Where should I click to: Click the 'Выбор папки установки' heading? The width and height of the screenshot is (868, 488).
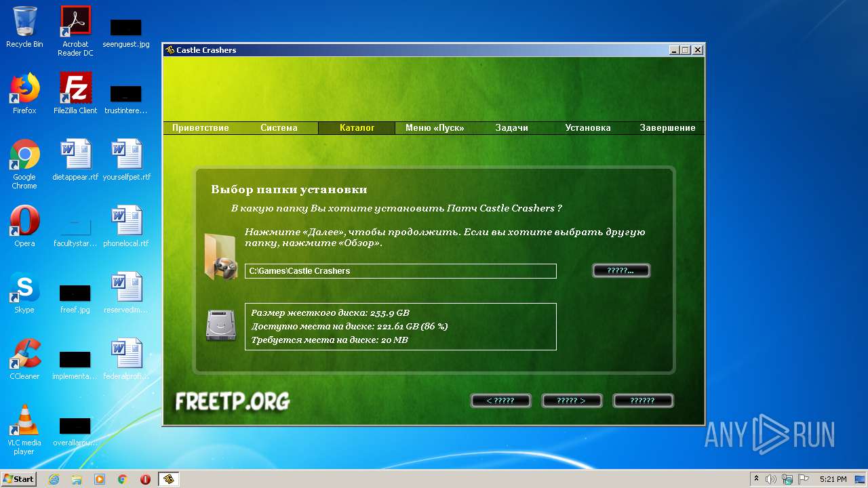(289, 189)
